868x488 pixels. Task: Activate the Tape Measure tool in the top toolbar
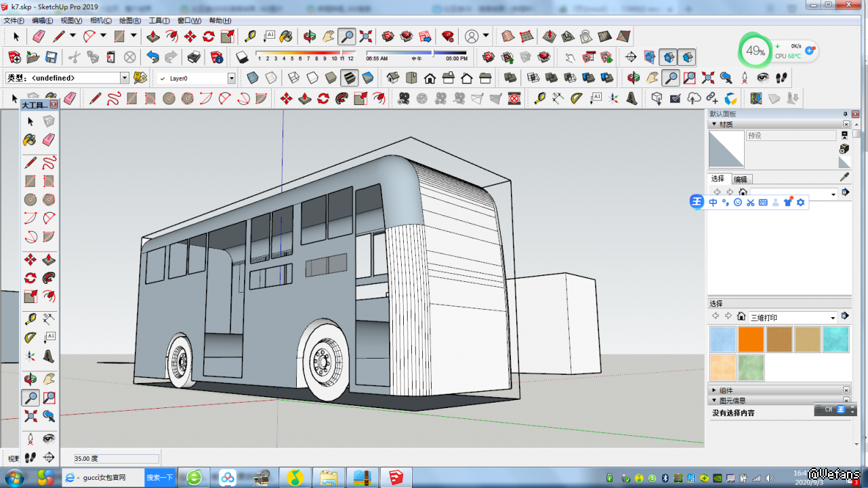[250, 36]
